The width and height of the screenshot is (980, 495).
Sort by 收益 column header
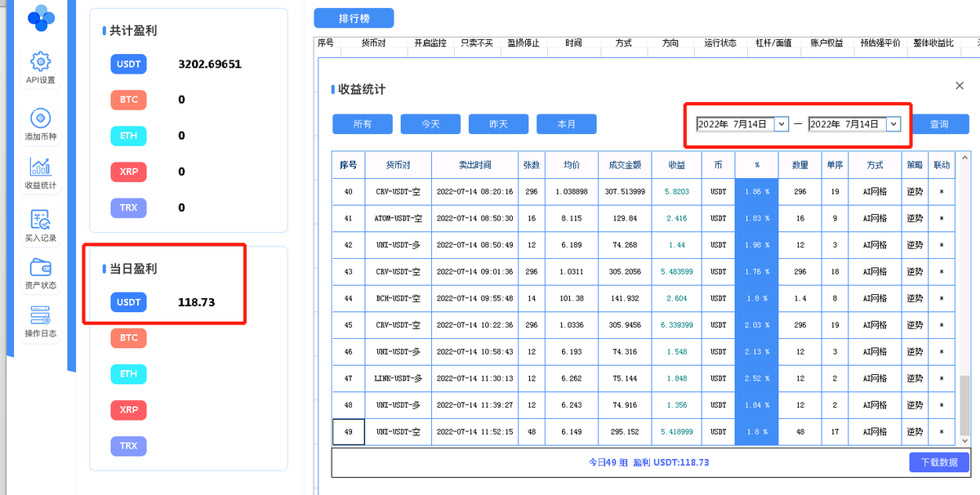pos(677,165)
